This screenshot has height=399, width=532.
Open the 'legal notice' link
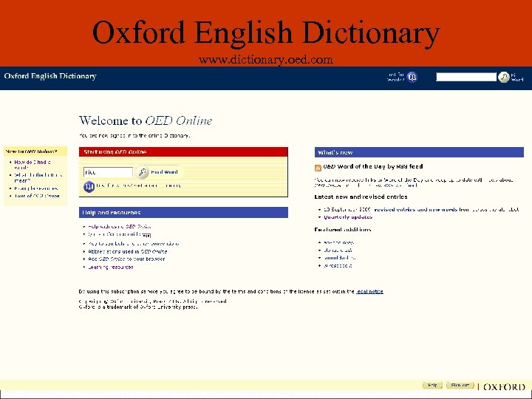click(369, 291)
